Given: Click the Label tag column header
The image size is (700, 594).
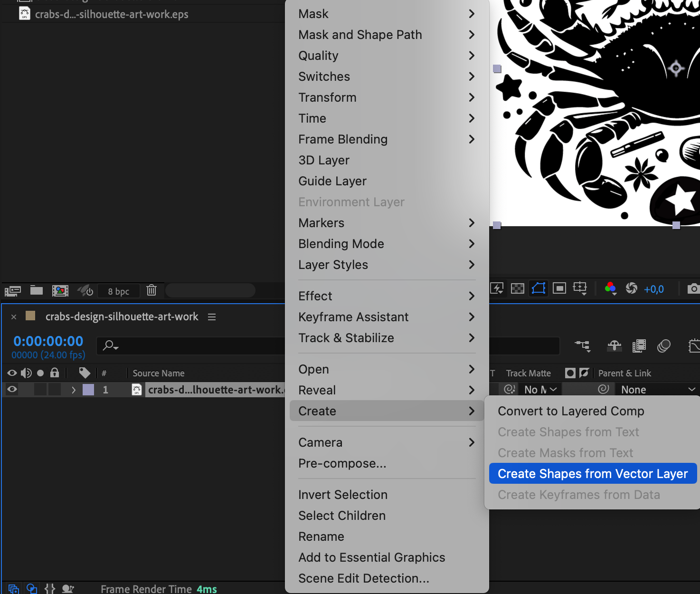Looking at the screenshot, I should 85,373.
